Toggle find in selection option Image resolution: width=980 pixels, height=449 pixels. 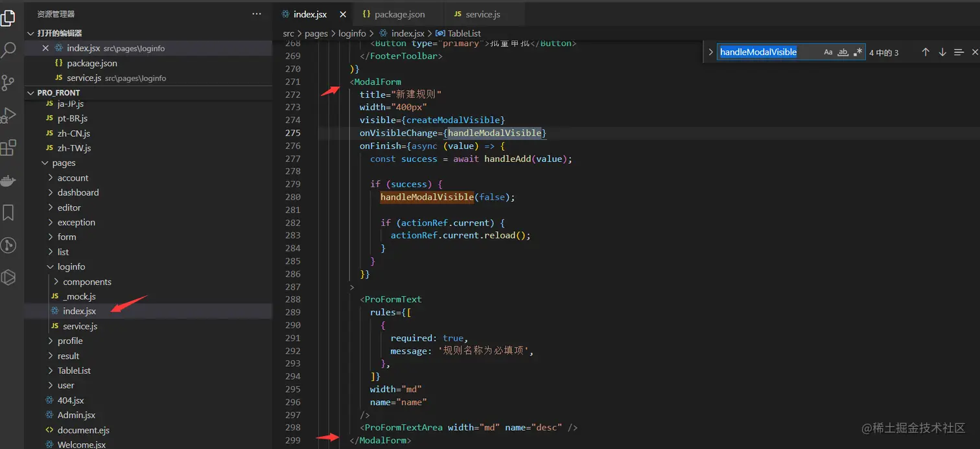pos(959,52)
